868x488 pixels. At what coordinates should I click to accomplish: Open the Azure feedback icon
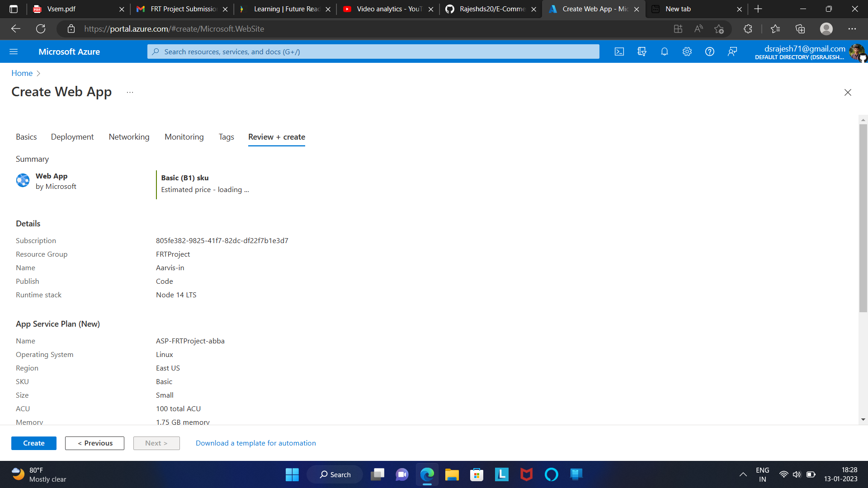point(732,52)
